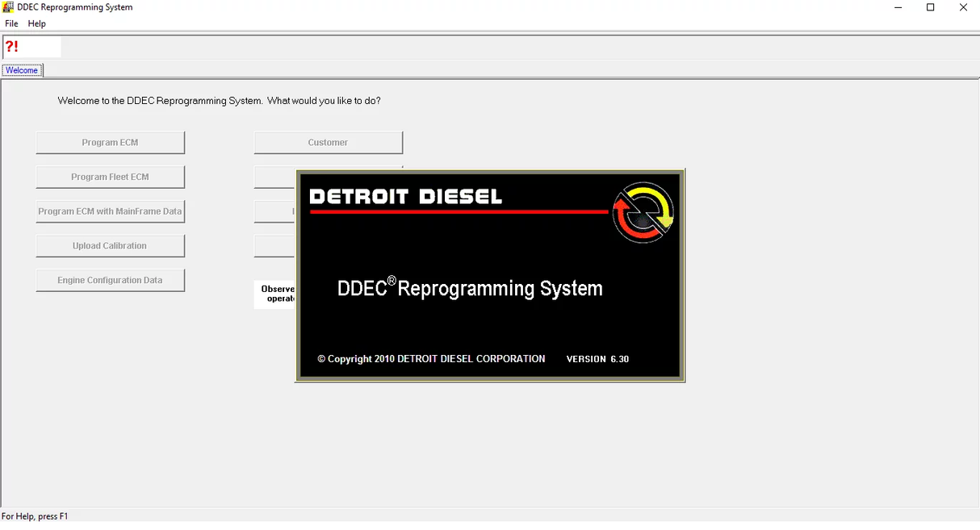Click the 'For Help, press F1' status bar

[x=36, y=516]
